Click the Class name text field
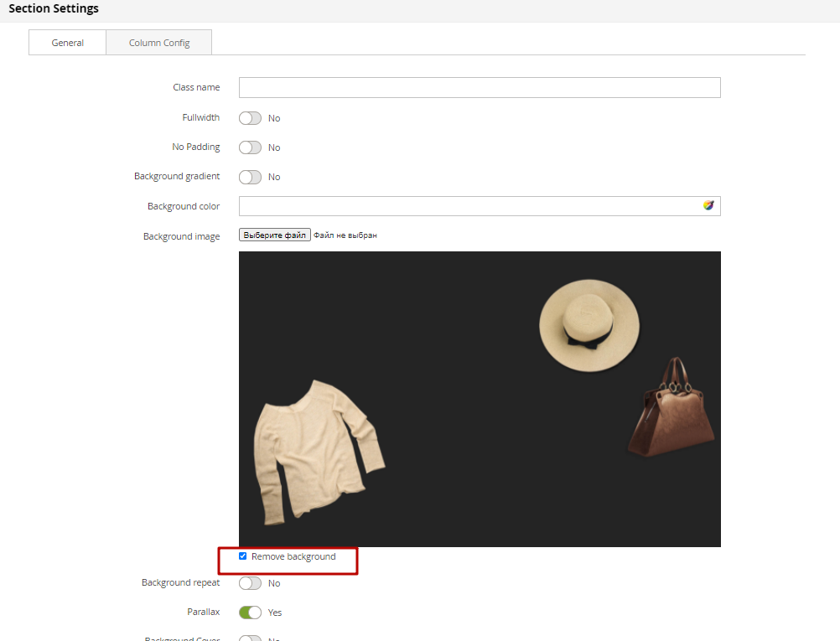The width and height of the screenshot is (840, 641). 479,88
